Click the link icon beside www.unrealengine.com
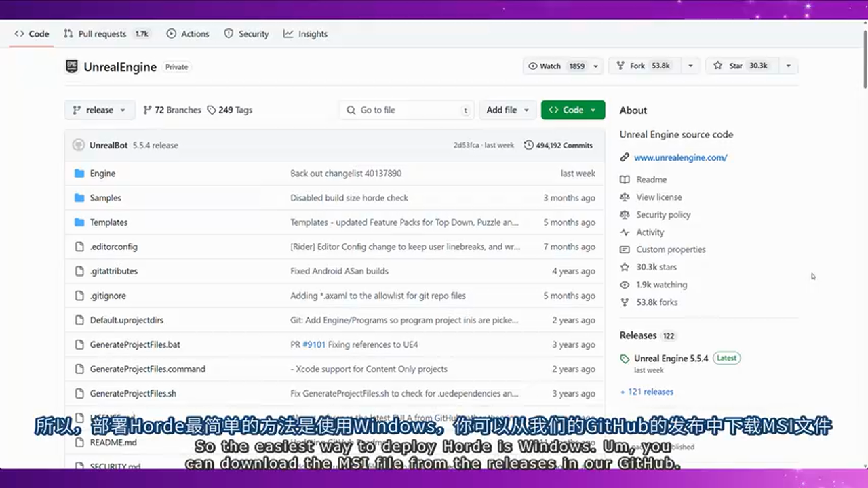The image size is (868, 488). point(625,157)
